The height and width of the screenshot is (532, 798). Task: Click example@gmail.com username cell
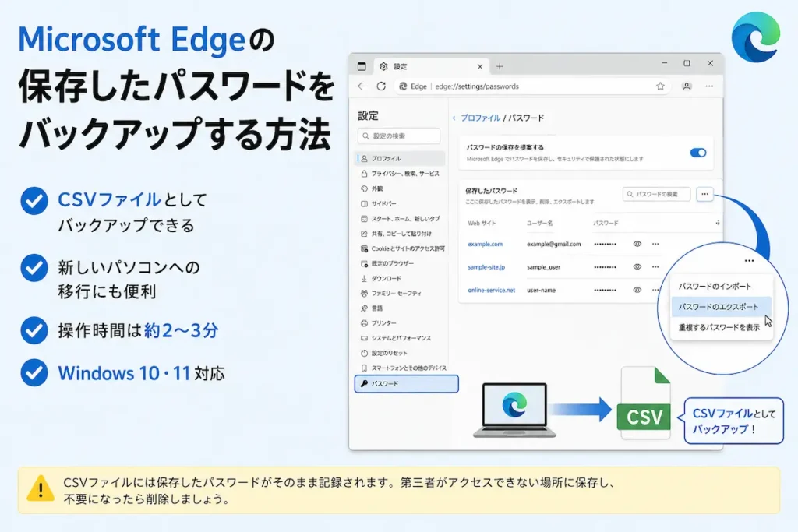tap(554, 244)
